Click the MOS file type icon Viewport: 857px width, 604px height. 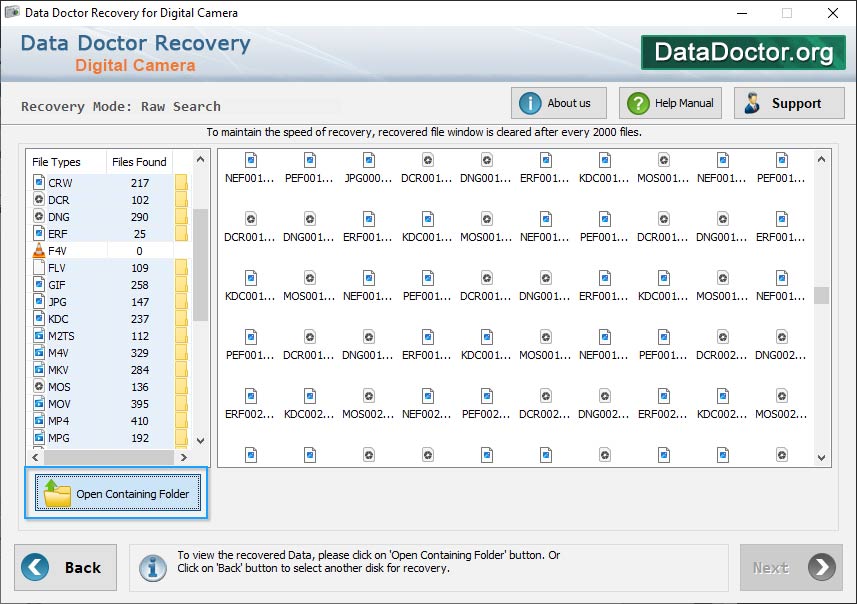coord(39,386)
